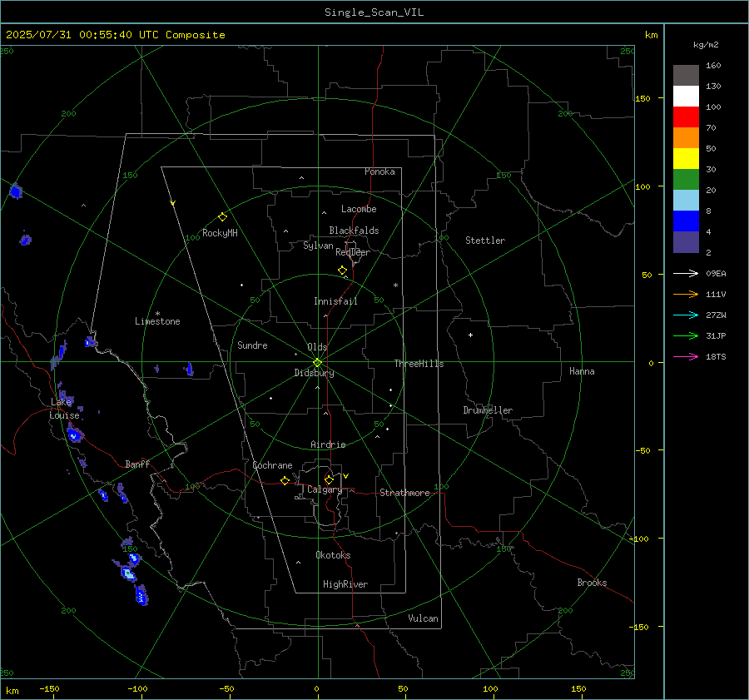Image resolution: width=749 pixels, height=700 pixels.
Task: Select the green 31JP legend arrow
Action: click(x=686, y=336)
